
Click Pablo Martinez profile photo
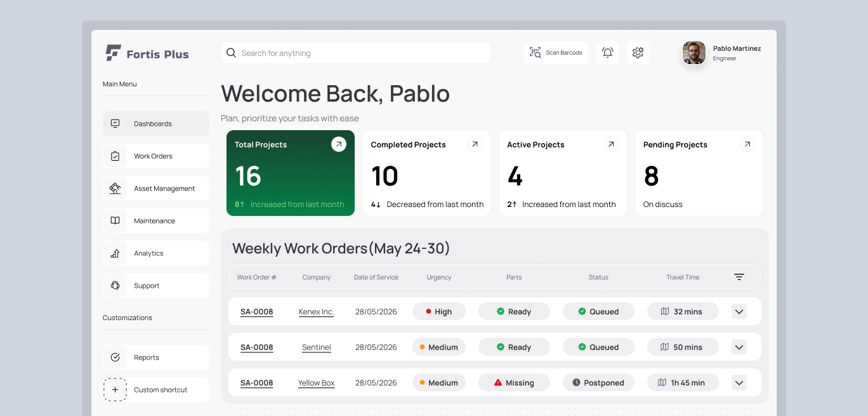click(x=694, y=53)
